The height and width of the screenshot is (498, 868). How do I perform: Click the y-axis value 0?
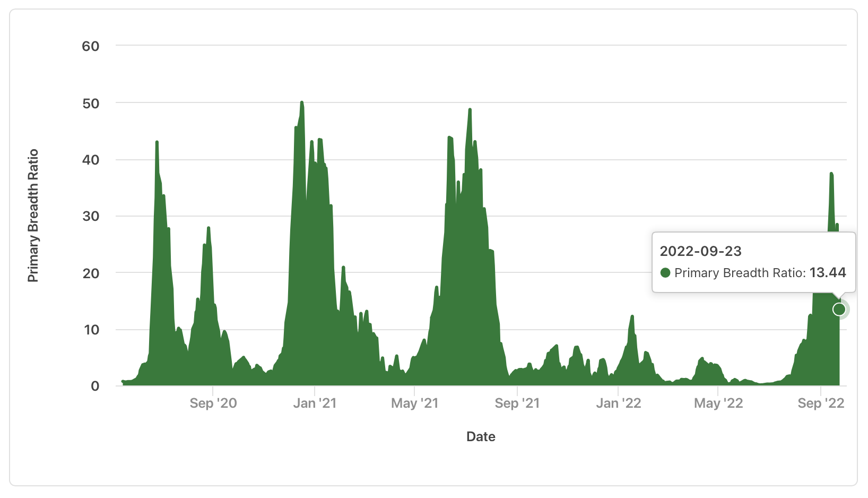point(95,386)
